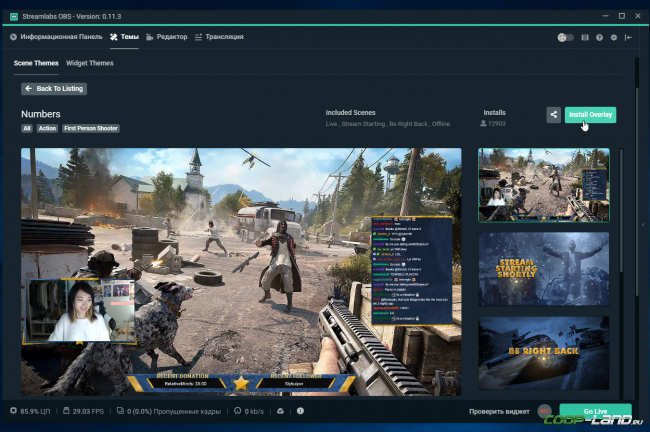Viewport: 650px width, 432px height.
Task: Click the dropped frames icon
Action: click(120, 411)
